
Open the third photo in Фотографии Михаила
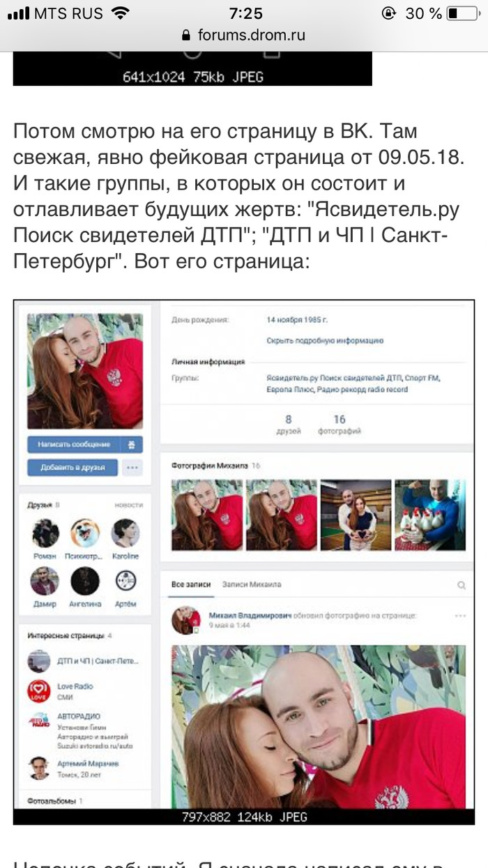356,515
